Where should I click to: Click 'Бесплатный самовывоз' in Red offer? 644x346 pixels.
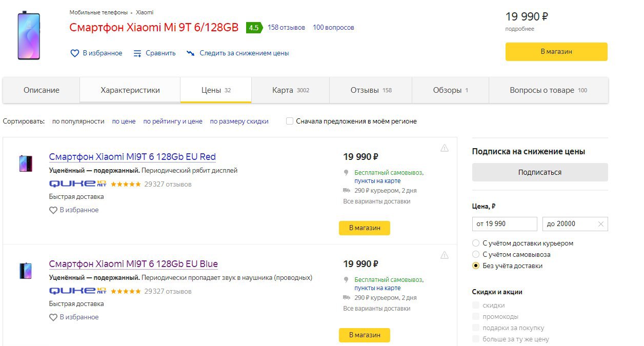pyautogui.click(x=389, y=173)
